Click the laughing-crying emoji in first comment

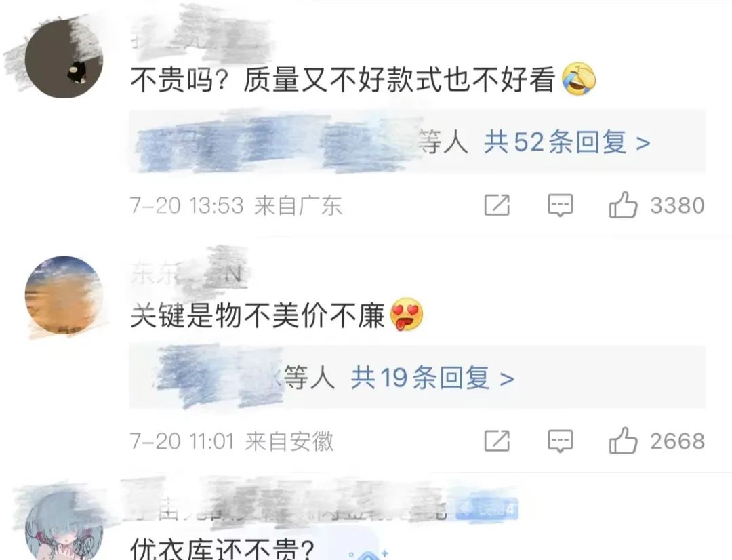pyautogui.click(x=579, y=79)
